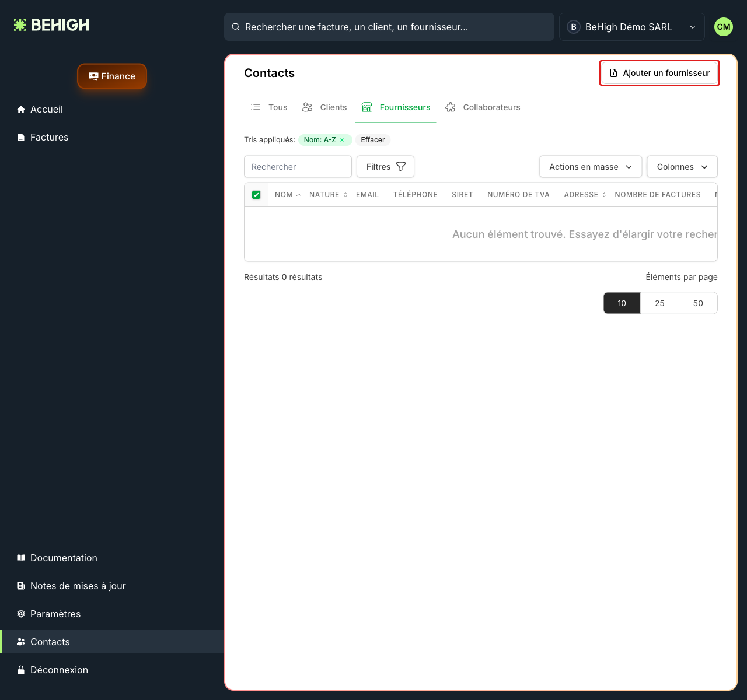
Task: Click the search magnifier icon
Action: [236, 27]
